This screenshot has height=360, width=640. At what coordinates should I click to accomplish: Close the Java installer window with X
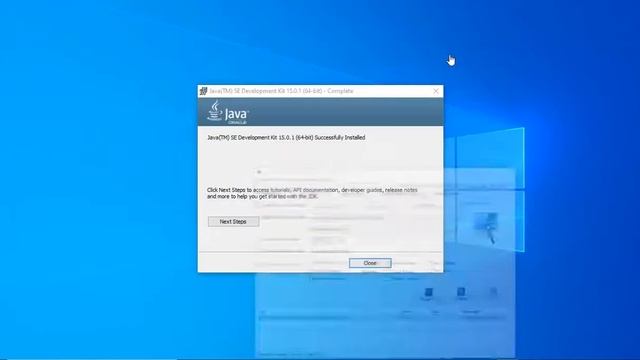click(x=436, y=91)
